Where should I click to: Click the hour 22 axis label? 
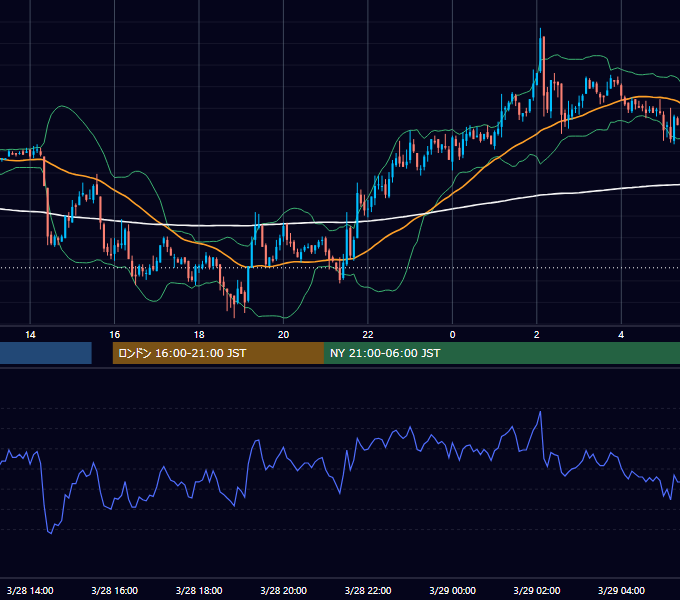(368, 335)
